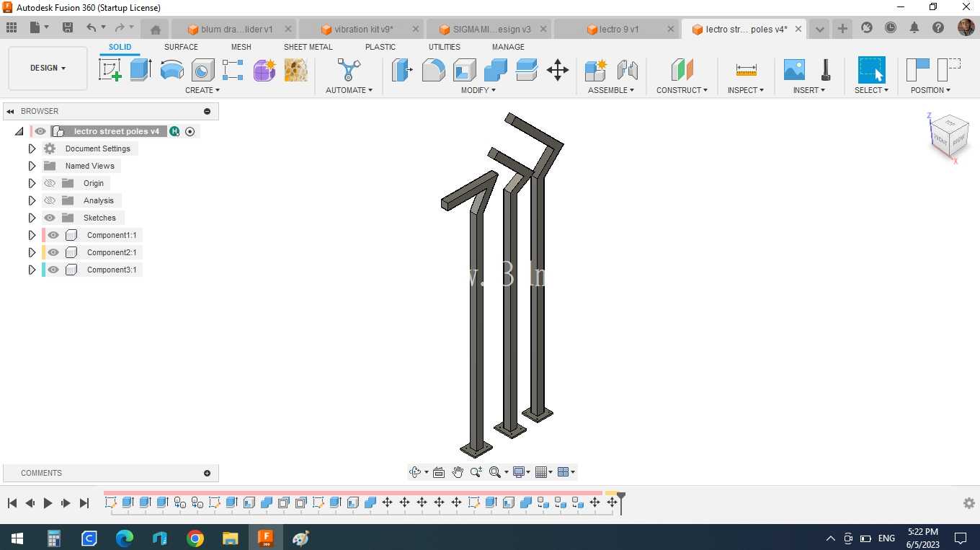The width and height of the screenshot is (980, 550).
Task: Activate the root component radio button
Action: pyautogui.click(x=190, y=131)
